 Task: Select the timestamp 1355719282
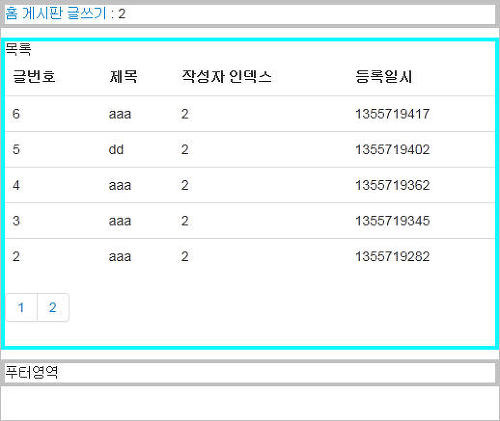[x=392, y=256]
